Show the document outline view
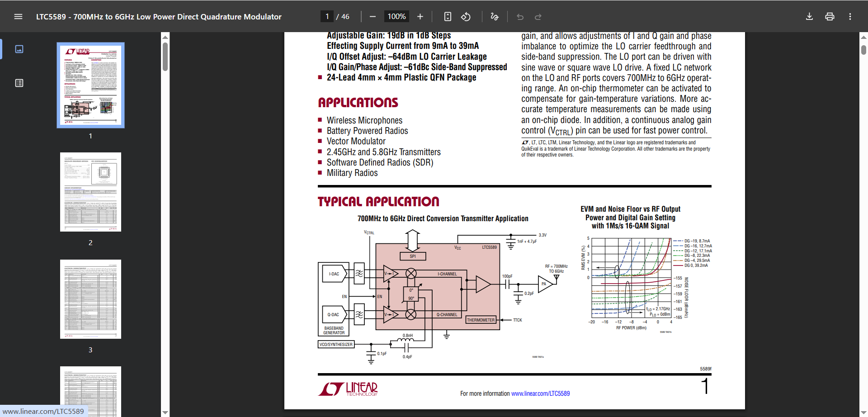 point(19,83)
